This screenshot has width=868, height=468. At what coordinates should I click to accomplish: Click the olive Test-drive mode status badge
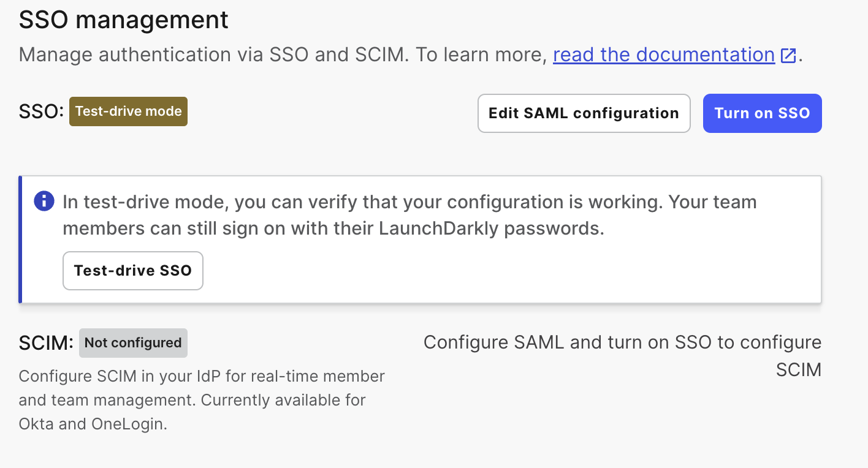click(x=128, y=111)
